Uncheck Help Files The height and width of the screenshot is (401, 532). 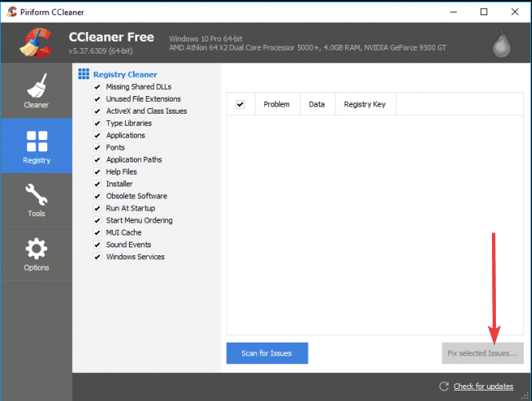tap(98, 172)
